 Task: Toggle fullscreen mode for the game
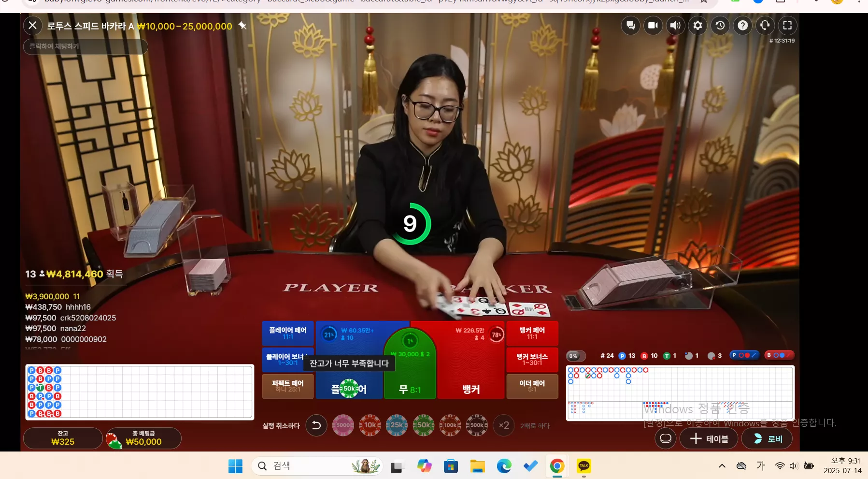pos(787,26)
